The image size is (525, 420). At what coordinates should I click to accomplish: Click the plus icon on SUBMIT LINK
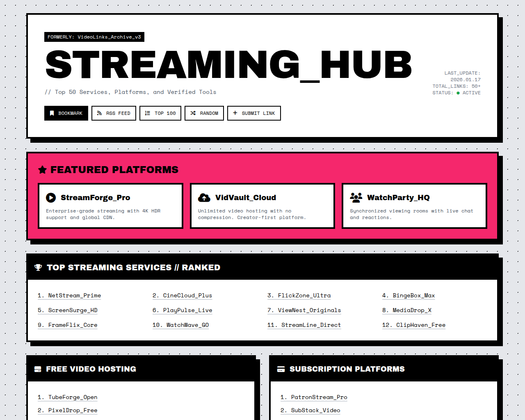point(235,113)
